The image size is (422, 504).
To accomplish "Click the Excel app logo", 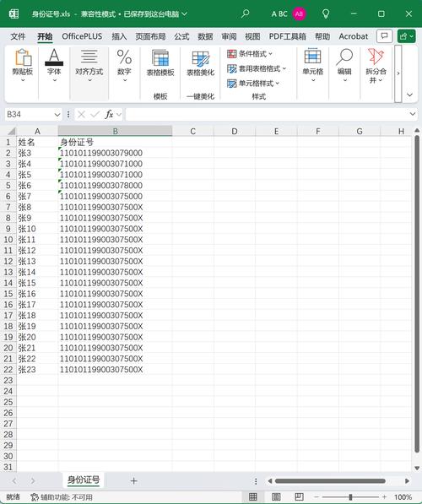I will (x=14, y=14).
